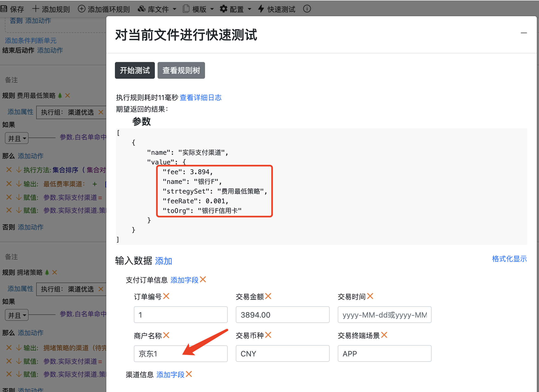The image size is (539, 392).
Task: Remove the 订单编号 field with X
Action: tap(166, 296)
